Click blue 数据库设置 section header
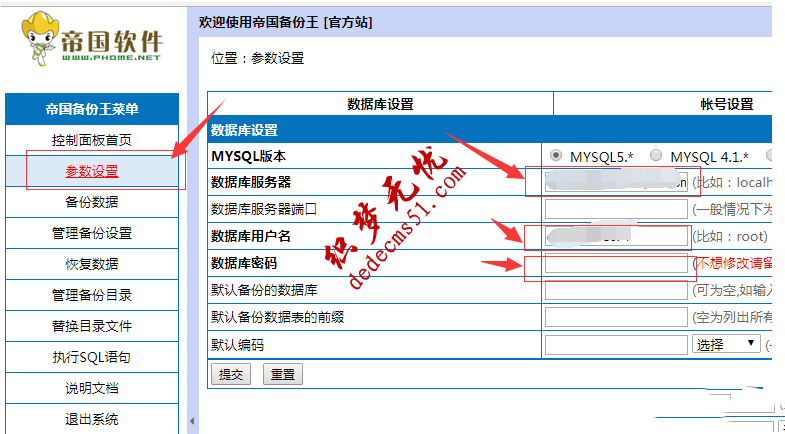The image size is (785, 434). [x=489, y=130]
